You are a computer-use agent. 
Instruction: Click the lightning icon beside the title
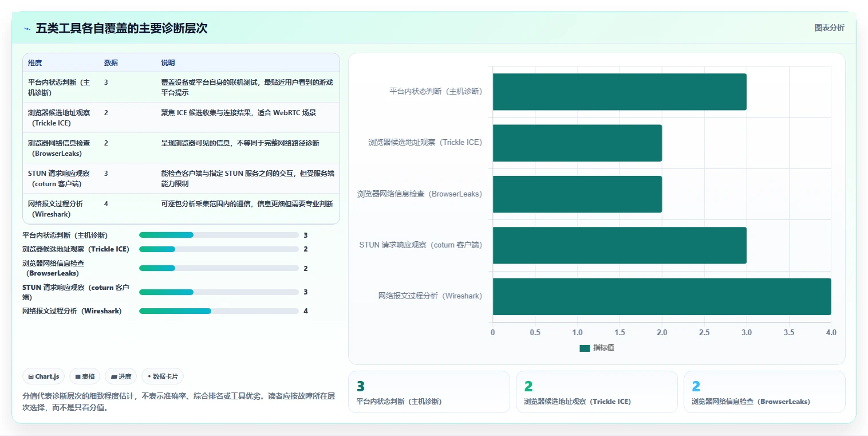pos(27,29)
